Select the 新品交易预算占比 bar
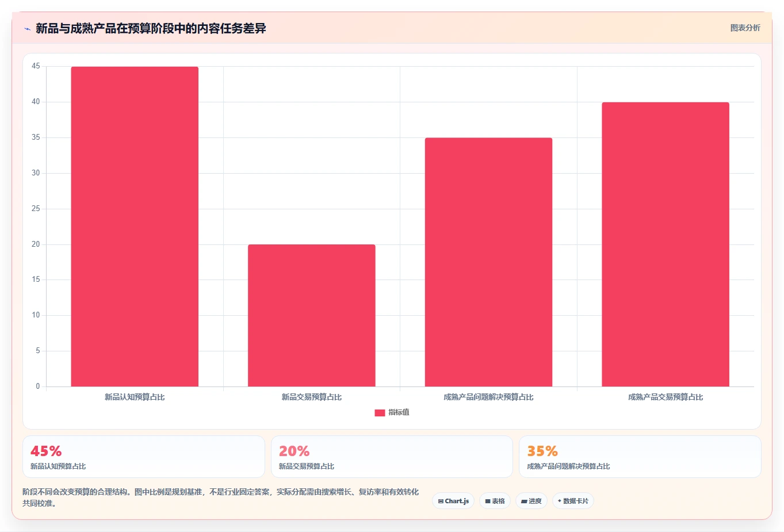Image resolution: width=784 pixels, height=532 pixels. point(312,315)
